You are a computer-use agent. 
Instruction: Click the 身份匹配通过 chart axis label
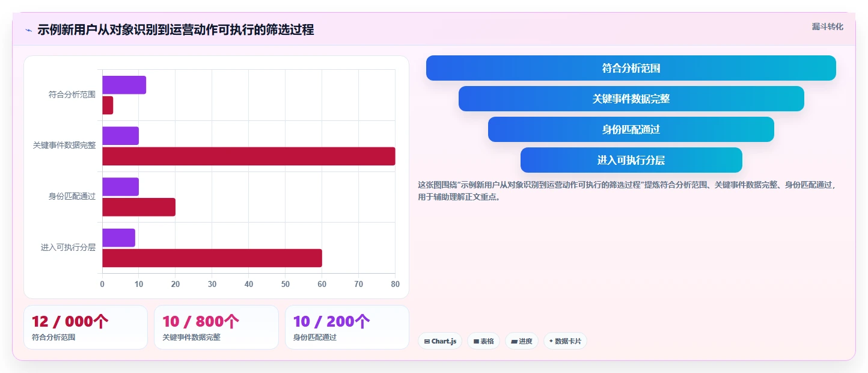[x=72, y=196]
